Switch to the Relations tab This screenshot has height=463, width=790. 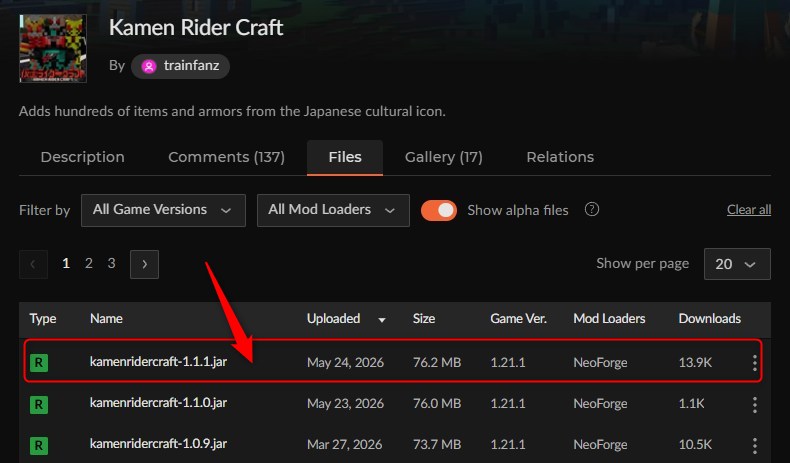560,157
